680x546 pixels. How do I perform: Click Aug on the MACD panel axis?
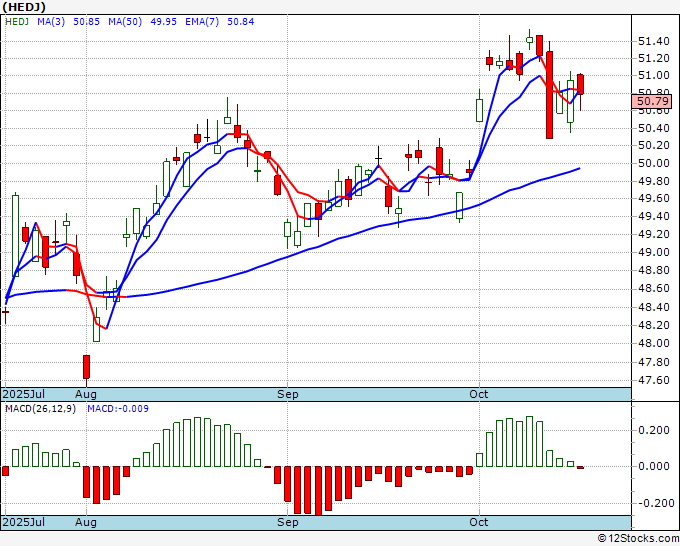pos(85,522)
